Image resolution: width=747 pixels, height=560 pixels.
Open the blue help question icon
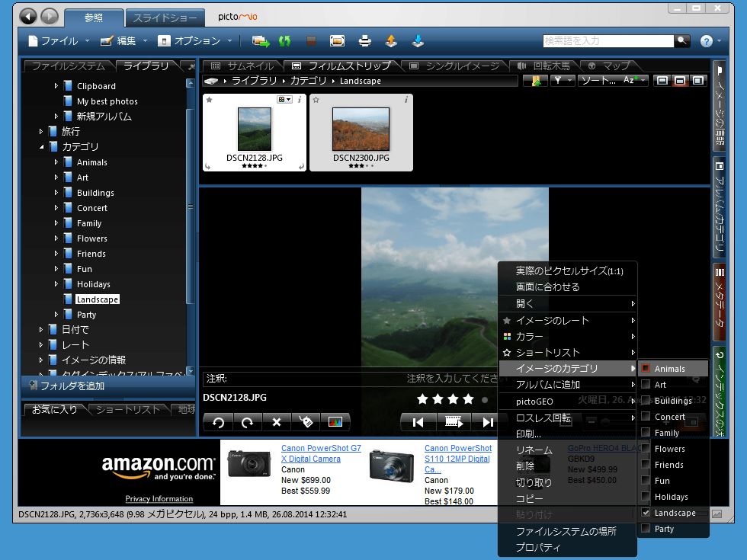coord(707,41)
